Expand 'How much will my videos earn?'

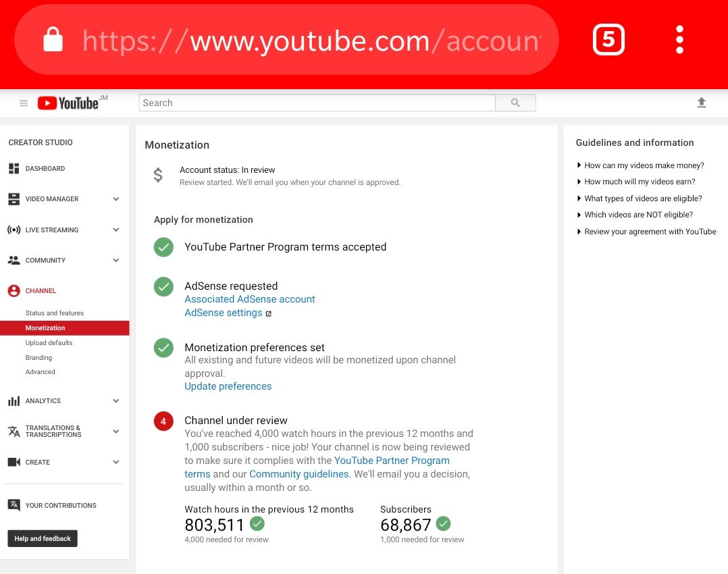[636, 182]
